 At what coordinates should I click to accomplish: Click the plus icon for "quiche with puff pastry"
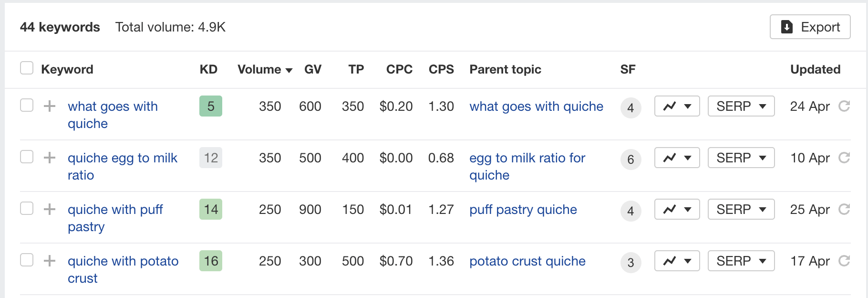[49, 209]
